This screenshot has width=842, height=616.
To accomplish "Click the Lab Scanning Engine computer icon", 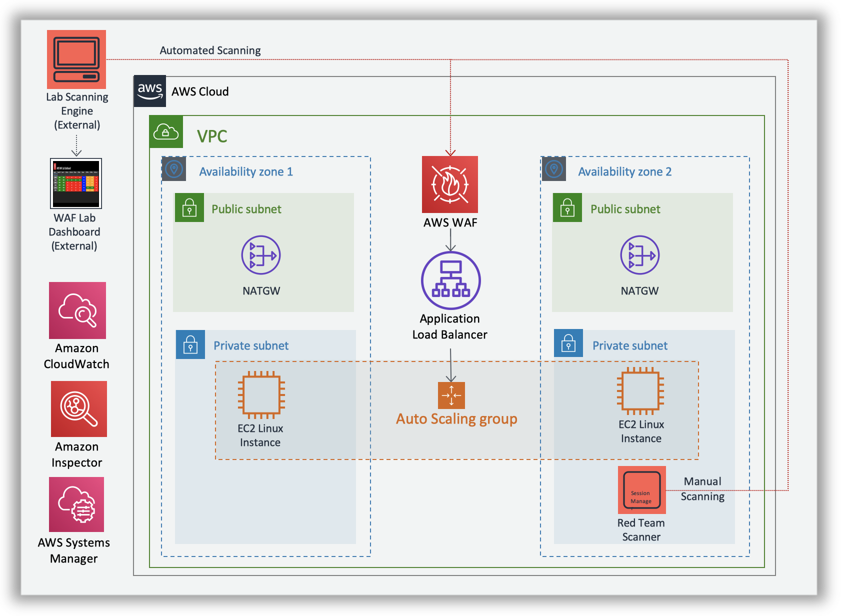I will tap(76, 59).
